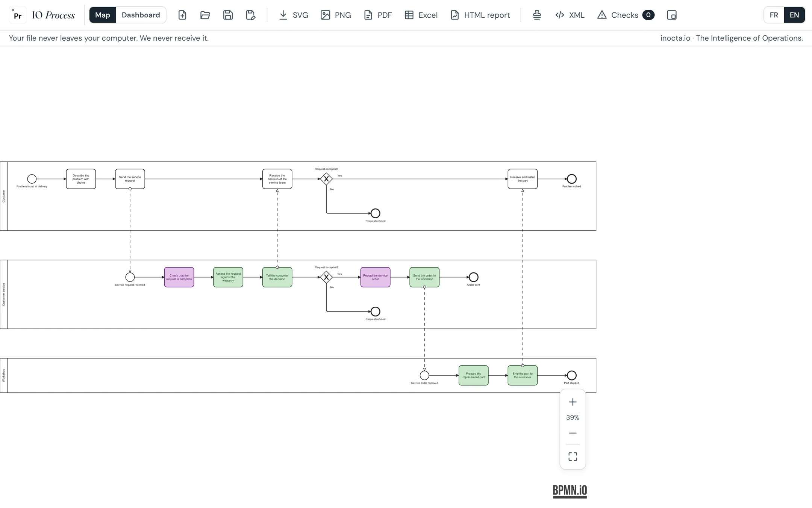Select 'Send the order to the workshop' task
This screenshot has width=812, height=508.
[424, 277]
